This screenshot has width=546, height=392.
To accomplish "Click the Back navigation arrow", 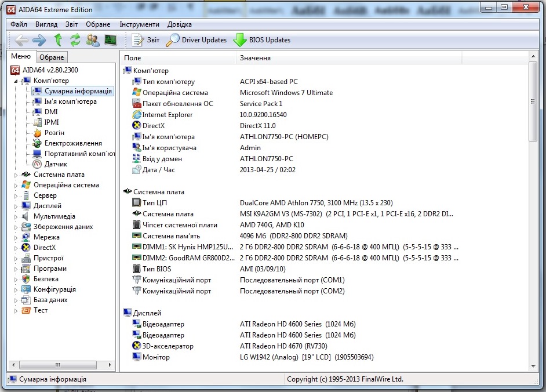I will point(21,40).
